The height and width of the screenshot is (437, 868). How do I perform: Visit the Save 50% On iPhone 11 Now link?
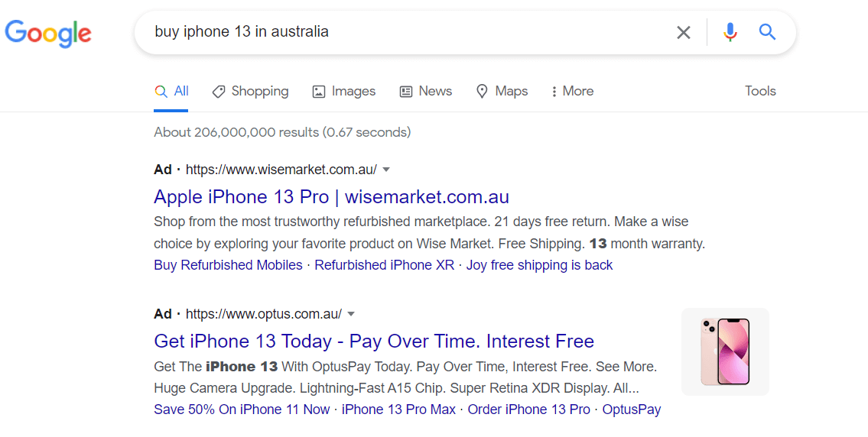point(242,409)
